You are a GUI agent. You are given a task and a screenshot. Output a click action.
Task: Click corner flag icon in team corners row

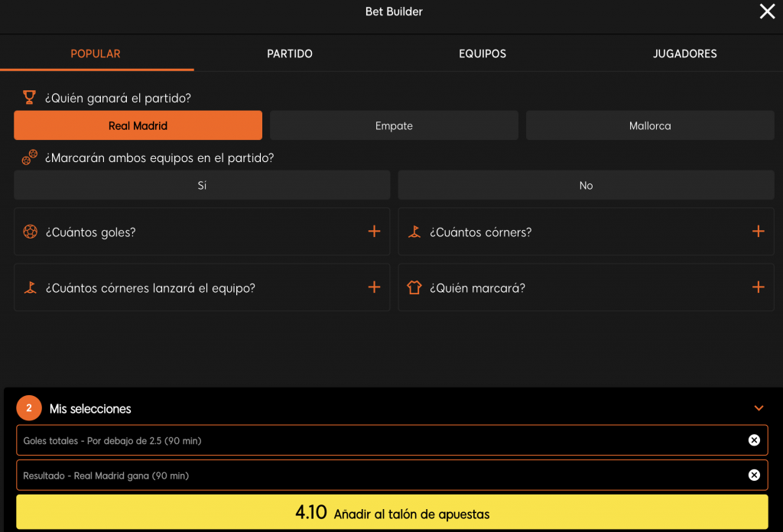[31, 287]
